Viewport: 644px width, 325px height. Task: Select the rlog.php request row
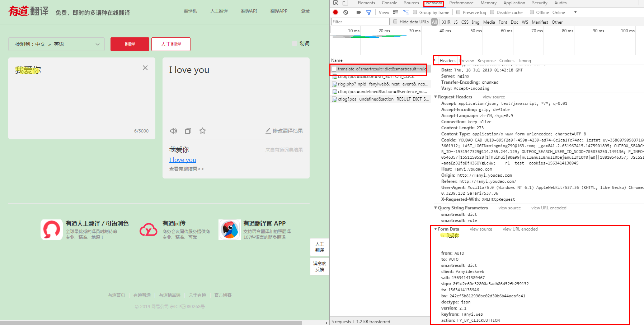click(380, 84)
